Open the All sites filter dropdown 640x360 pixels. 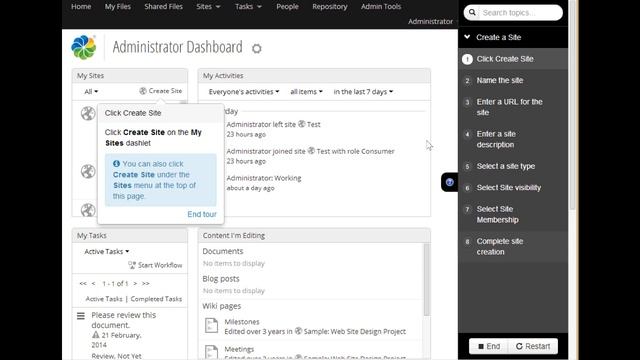pos(91,92)
